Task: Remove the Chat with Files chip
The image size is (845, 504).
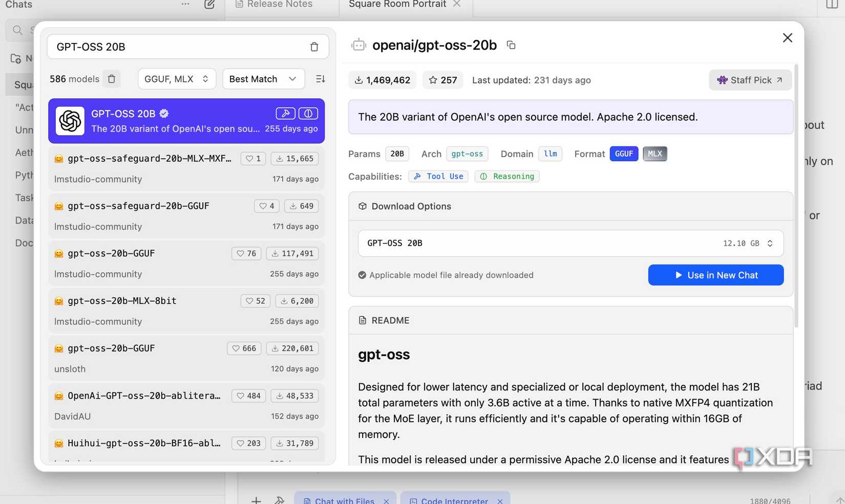Action: 386,501
